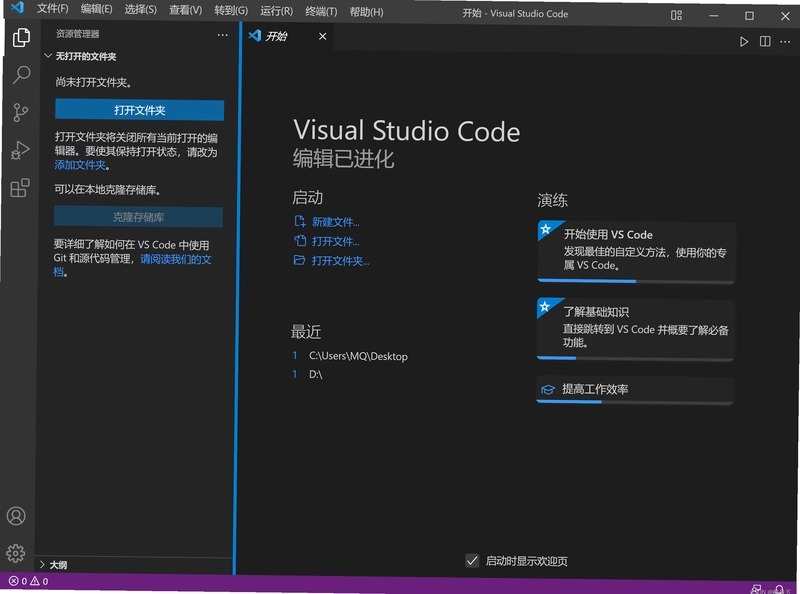800x594 pixels.
Task: Close the 开始 tab
Action: (322, 36)
